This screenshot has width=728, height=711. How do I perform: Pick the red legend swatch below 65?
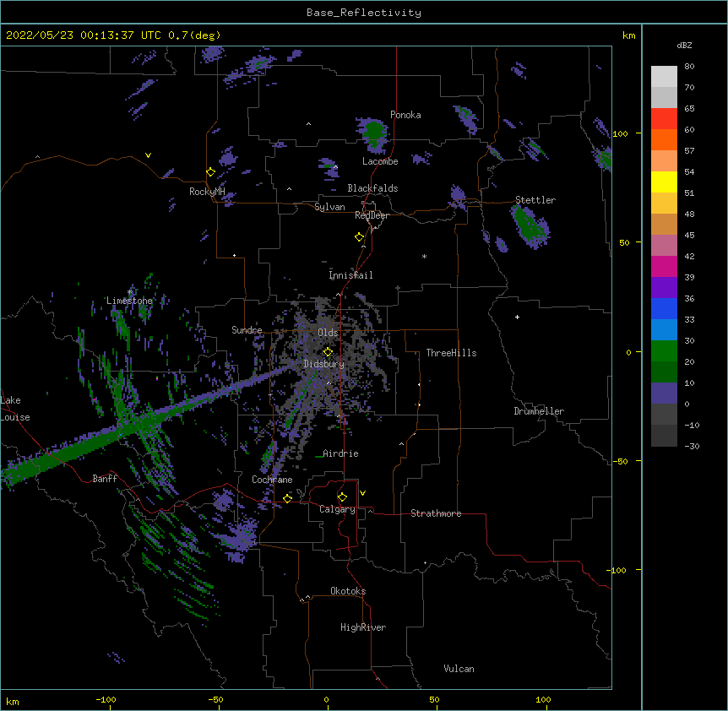click(664, 119)
